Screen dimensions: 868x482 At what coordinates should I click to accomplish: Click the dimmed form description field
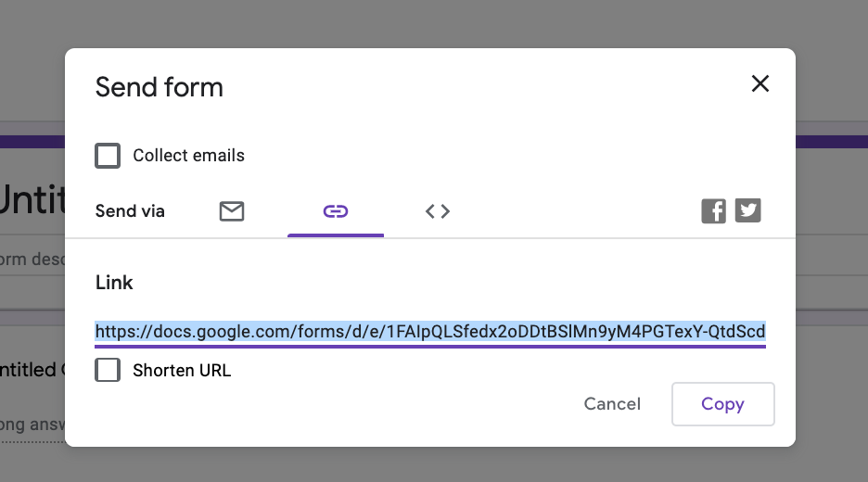click(x=32, y=260)
